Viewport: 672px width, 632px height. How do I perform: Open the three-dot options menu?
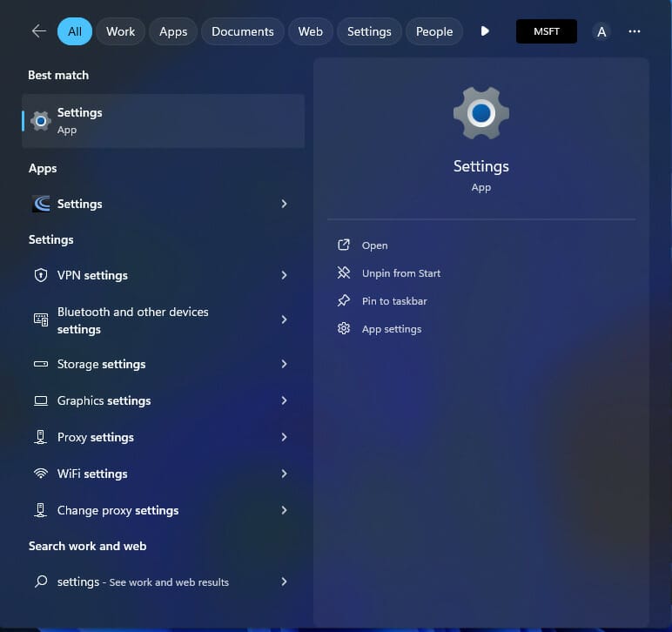pyautogui.click(x=635, y=31)
